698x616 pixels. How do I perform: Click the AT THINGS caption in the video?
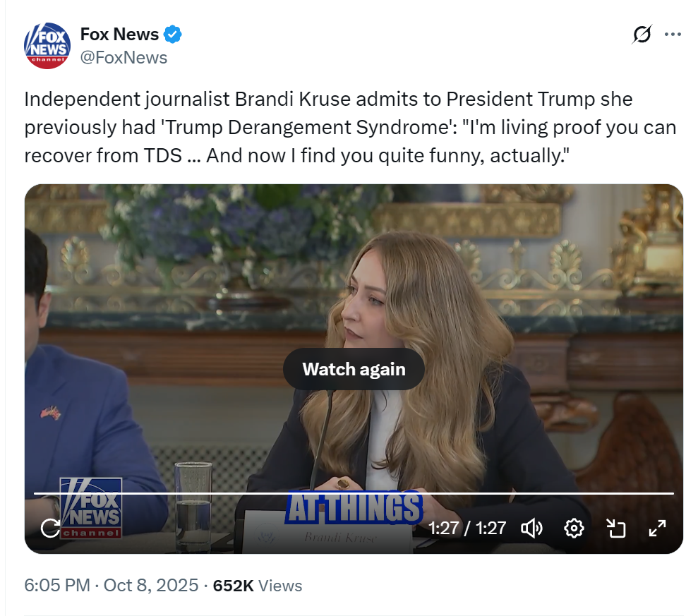[x=353, y=508]
